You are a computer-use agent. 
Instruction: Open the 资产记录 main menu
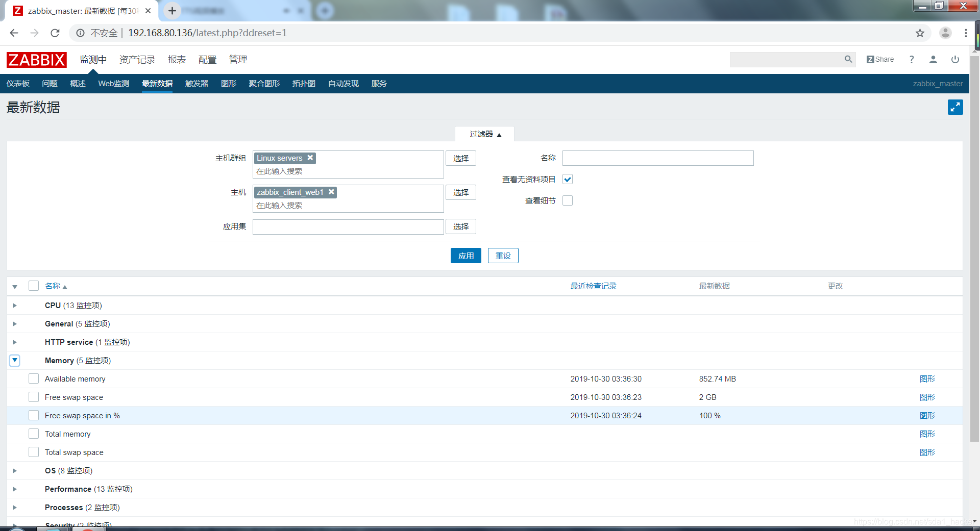(137, 60)
